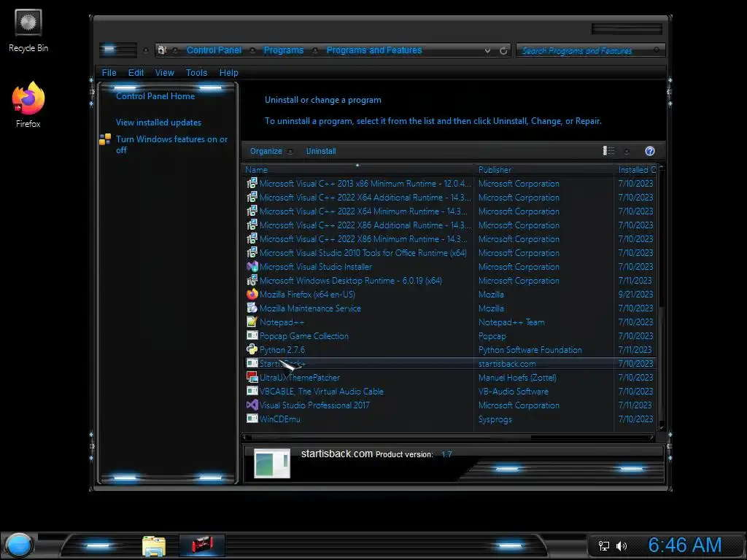The width and height of the screenshot is (747, 560).
Task: Select VBCABLE Virtual Audio Cable icon
Action: pyautogui.click(x=252, y=391)
